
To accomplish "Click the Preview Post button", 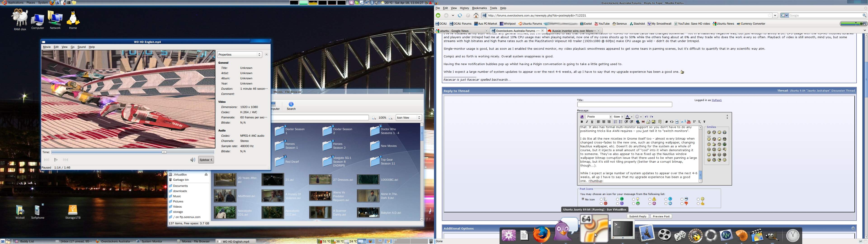I will [x=661, y=216].
